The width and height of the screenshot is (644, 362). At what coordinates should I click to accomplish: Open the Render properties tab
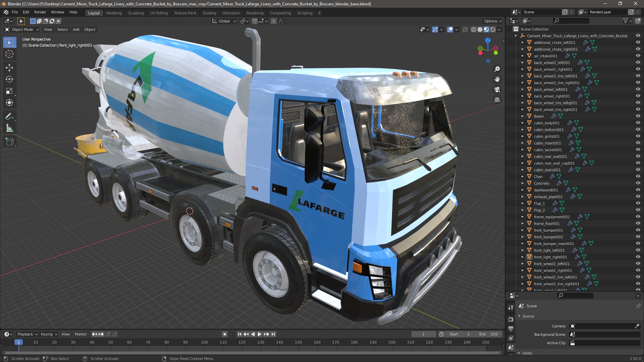[x=511, y=319]
